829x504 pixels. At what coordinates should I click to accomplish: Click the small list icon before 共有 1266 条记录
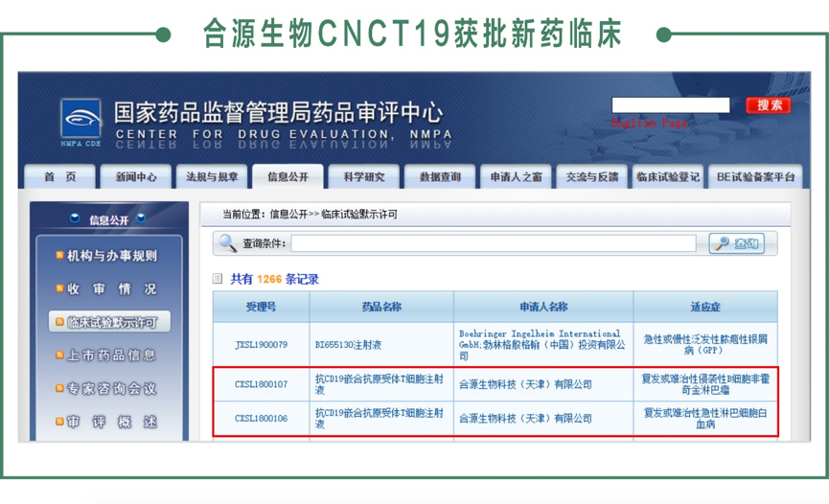point(218,279)
